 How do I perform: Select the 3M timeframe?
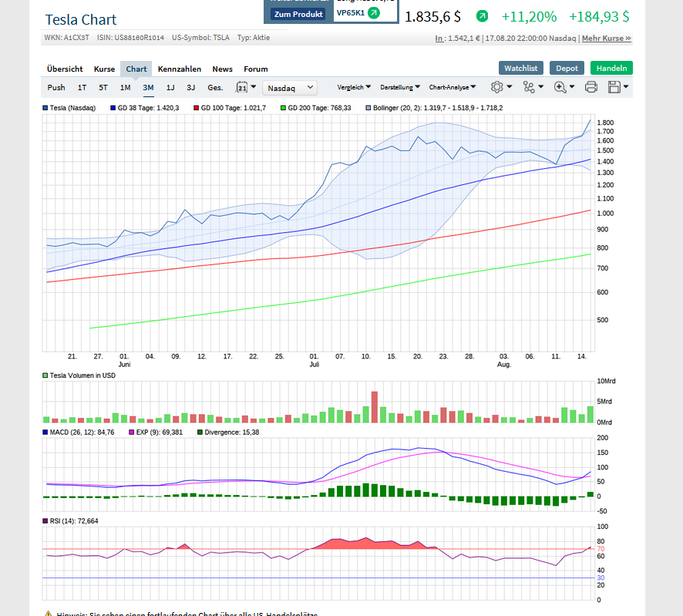click(x=148, y=88)
